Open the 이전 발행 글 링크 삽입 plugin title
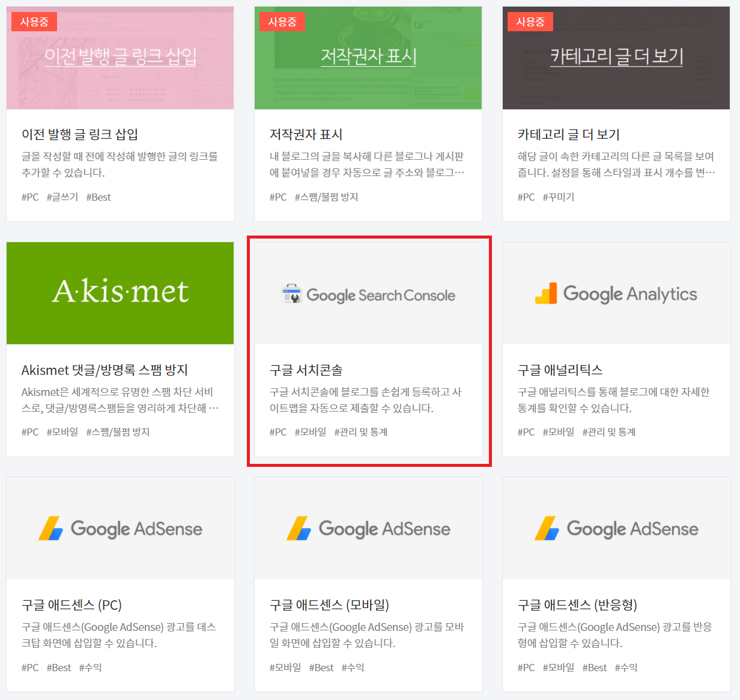740x700 pixels. point(80,135)
